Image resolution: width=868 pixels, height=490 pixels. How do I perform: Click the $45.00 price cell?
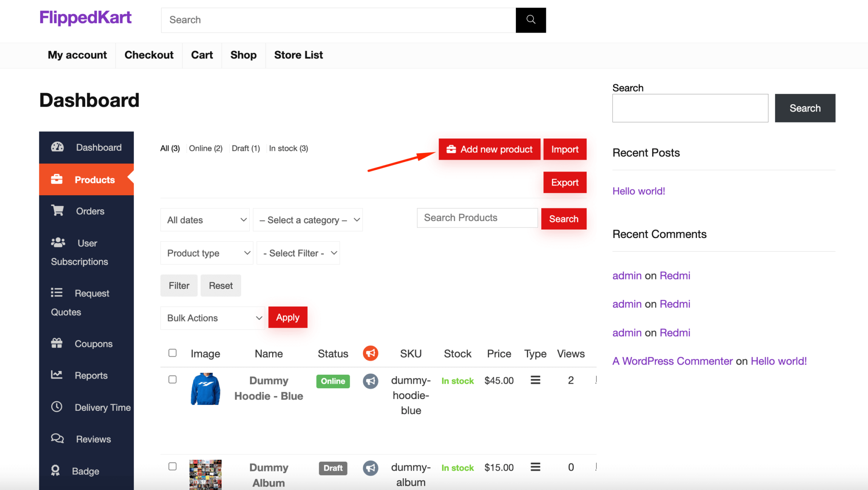point(499,380)
